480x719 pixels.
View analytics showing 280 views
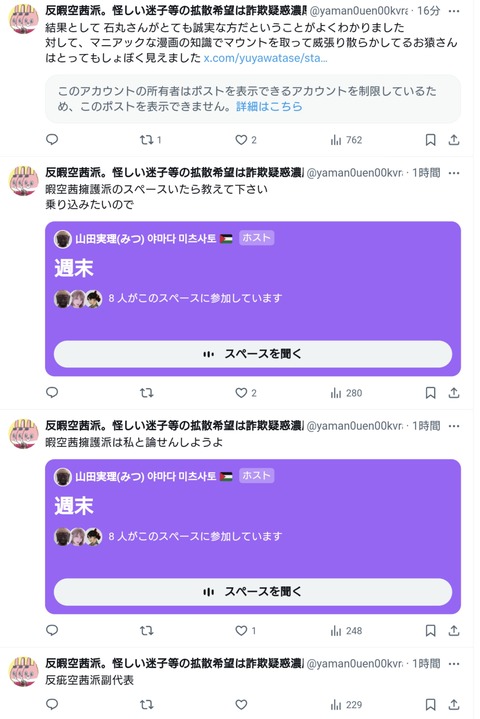346,393
